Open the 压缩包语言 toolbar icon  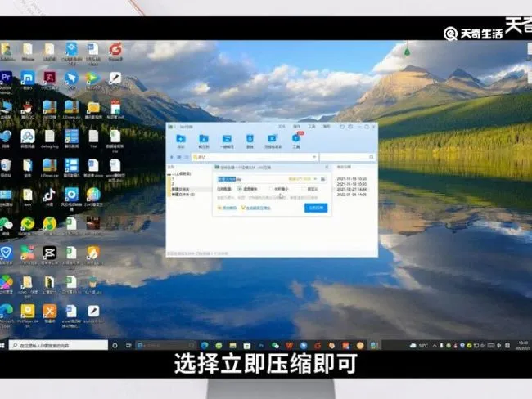273,141
